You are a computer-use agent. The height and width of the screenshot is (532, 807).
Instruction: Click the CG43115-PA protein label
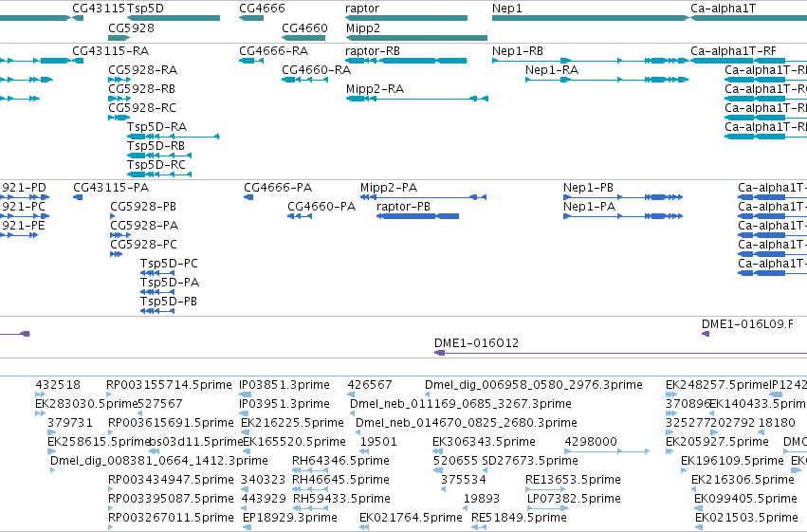pyautogui.click(x=111, y=188)
